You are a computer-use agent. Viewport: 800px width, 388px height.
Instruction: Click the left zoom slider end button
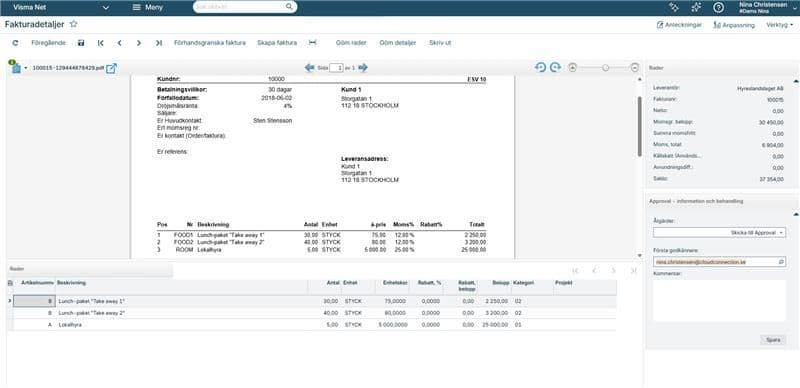pos(572,67)
